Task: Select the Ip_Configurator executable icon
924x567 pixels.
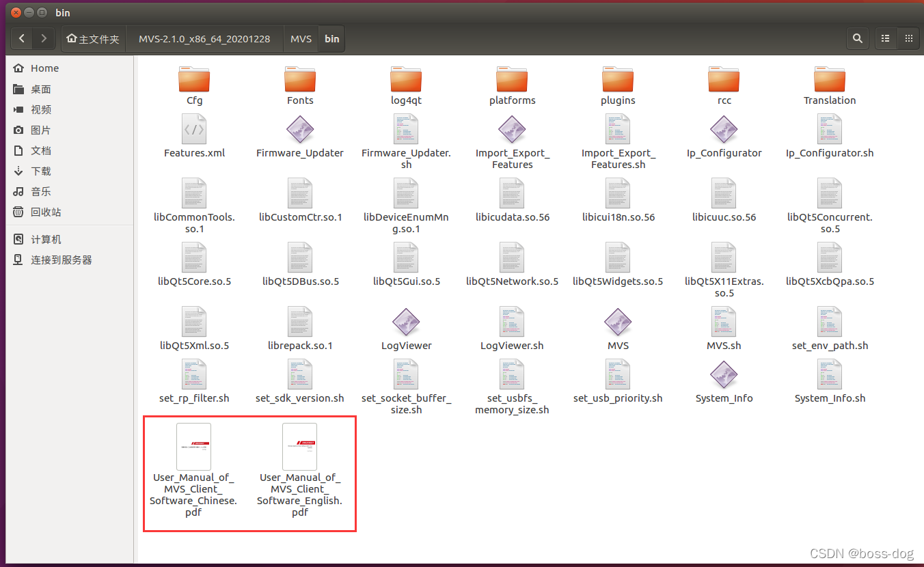Action: point(724,129)
